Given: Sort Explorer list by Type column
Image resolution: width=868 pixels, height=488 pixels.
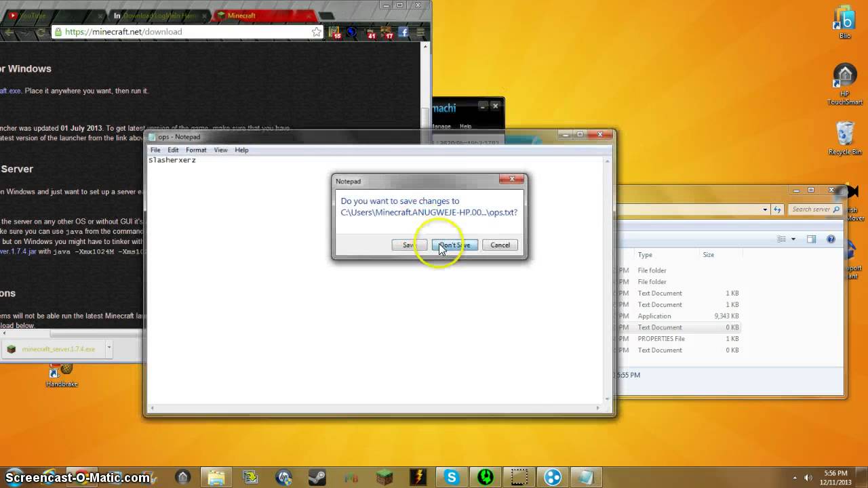Looking at the screenshot, I should coord(668,255).
